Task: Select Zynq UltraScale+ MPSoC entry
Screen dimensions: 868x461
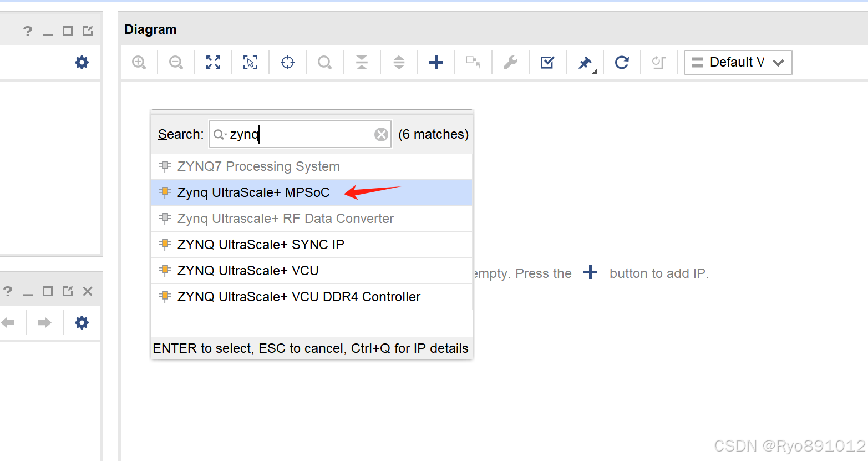Action: tap(312, 192)
